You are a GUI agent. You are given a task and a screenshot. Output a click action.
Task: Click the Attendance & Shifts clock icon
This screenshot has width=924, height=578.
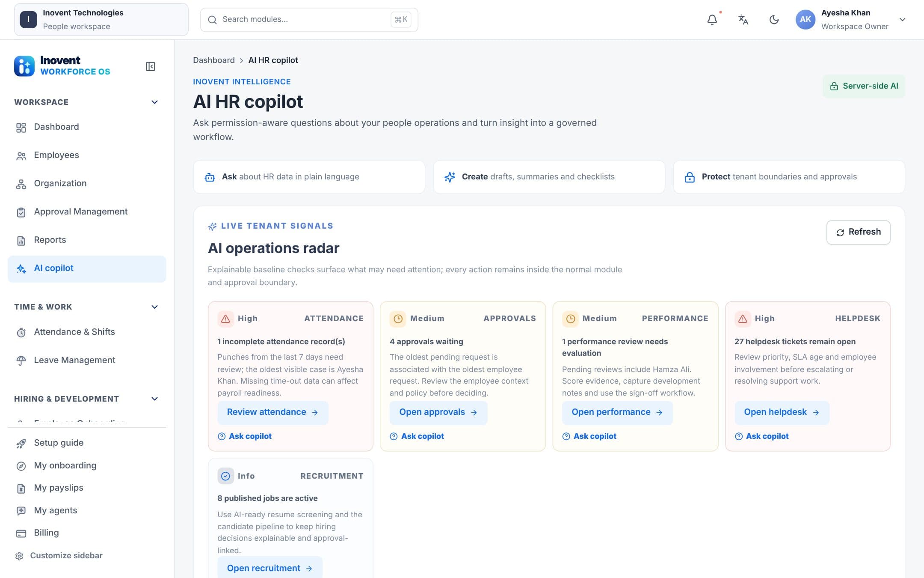tap(21, 333)
